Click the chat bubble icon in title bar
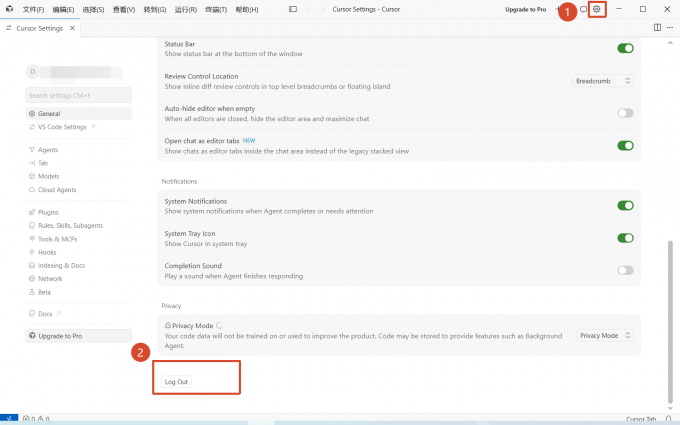 (x=583, y=9)
